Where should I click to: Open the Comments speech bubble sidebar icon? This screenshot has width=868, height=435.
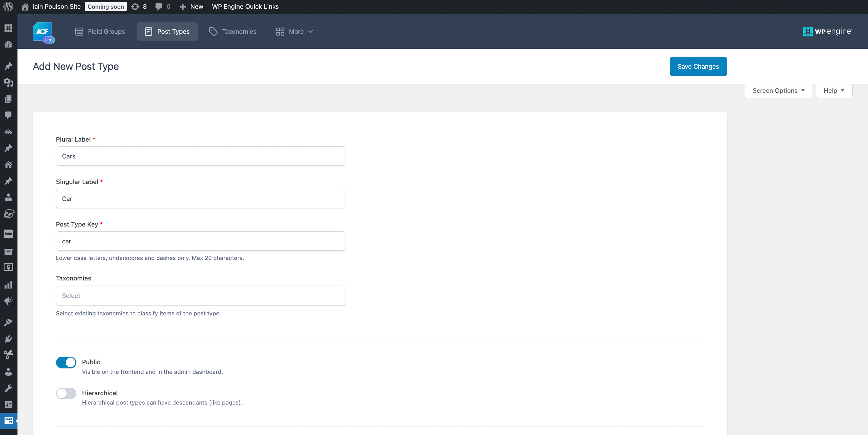click(8, 115)
